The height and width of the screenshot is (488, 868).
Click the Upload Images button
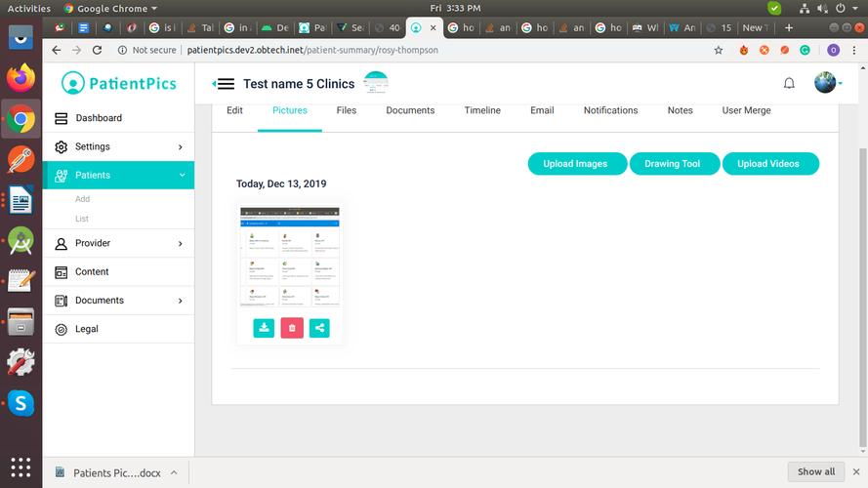click(576, 164)
